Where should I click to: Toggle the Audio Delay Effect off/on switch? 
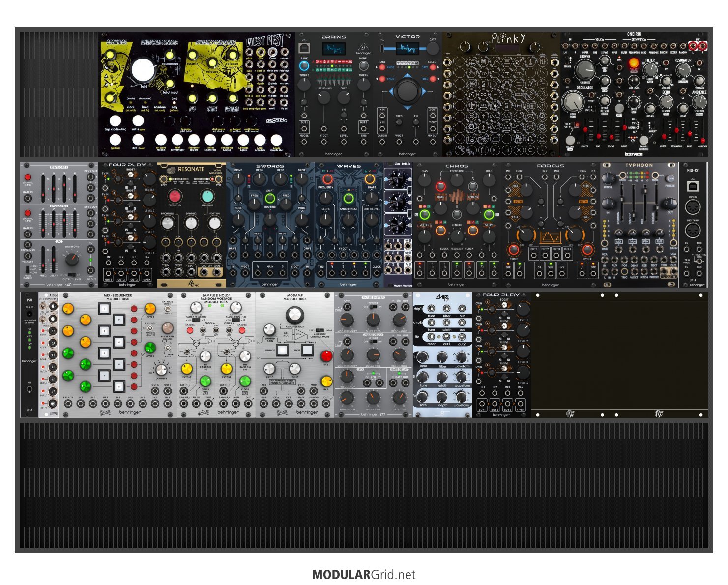pyautogui.click(x=373, y=342)
